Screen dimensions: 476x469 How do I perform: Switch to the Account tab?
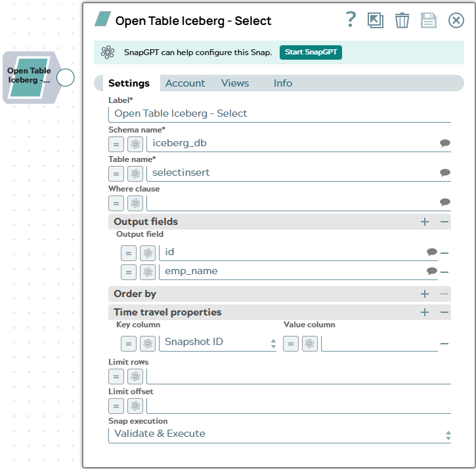pyautogui.click(x=185, y=83)
